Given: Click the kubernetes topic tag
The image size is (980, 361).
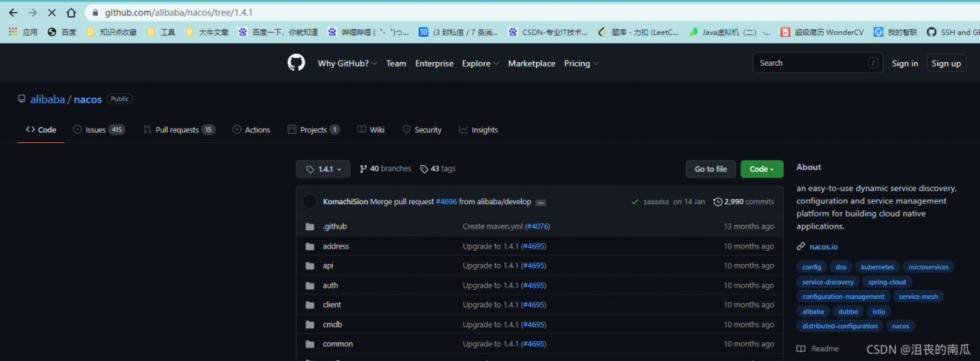Looking at the screenshot, I should tap(877, 267).
